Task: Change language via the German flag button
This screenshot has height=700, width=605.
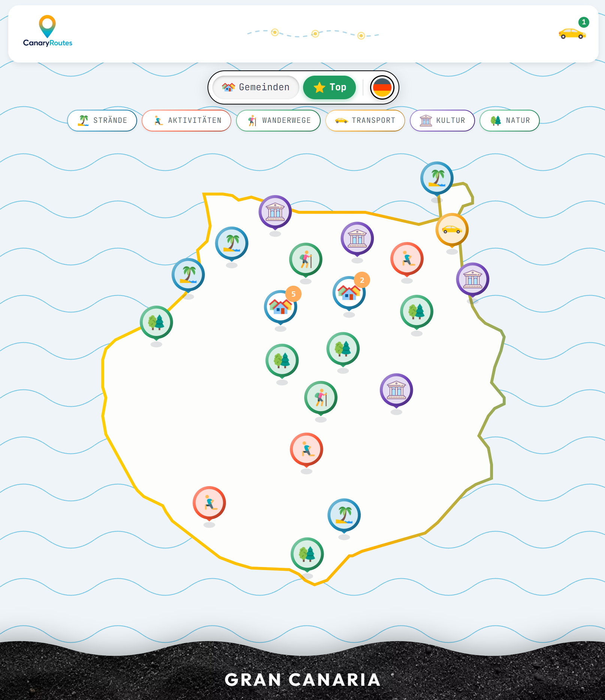Action: tap(382, 88)
